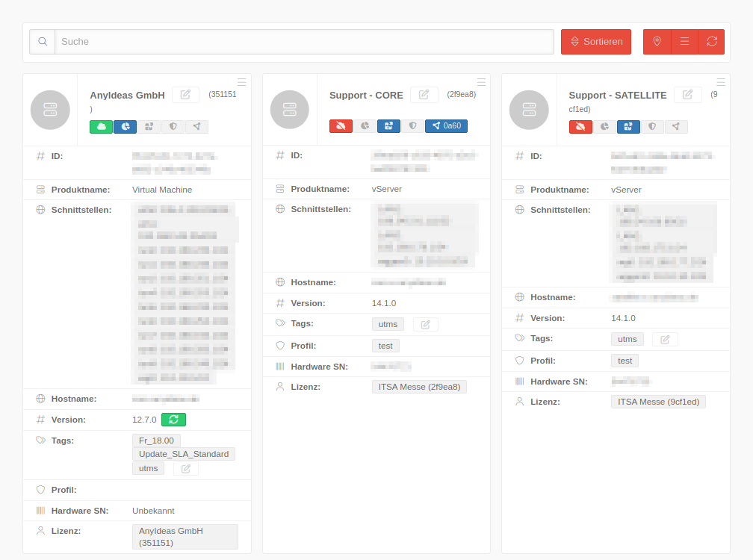Click the red refresh button in toolbar
The width and height of the screenshot is (753, 560).
click(711, 42)
